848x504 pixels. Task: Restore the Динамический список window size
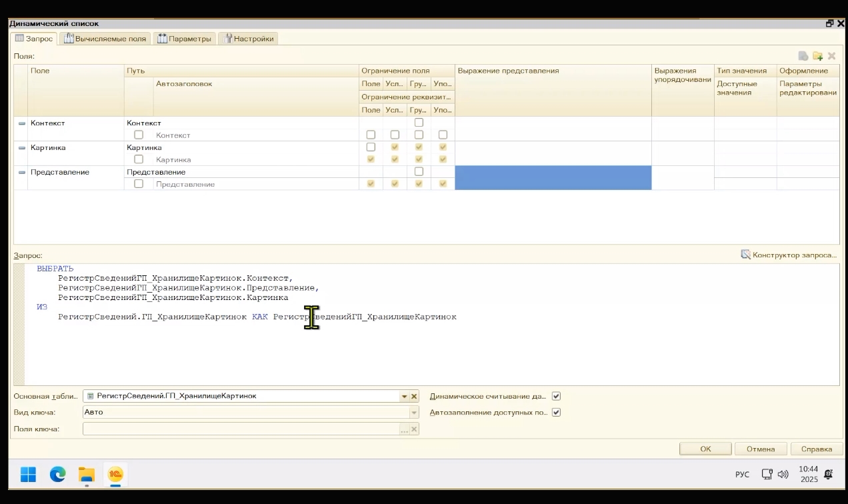pyautogui.click(x=829, y=23)
